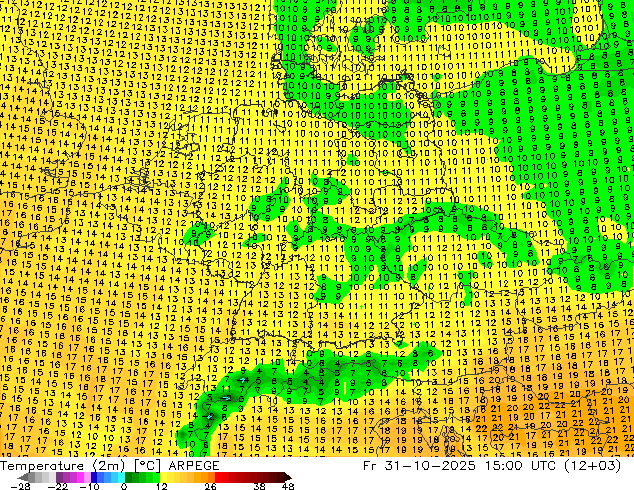Click the dark blue segment of the legend
Screen dimensions: 634x490
94,477
